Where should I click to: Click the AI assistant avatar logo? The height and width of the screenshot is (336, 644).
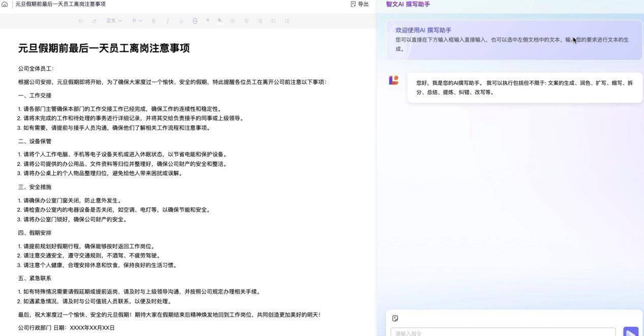point(393,80)
